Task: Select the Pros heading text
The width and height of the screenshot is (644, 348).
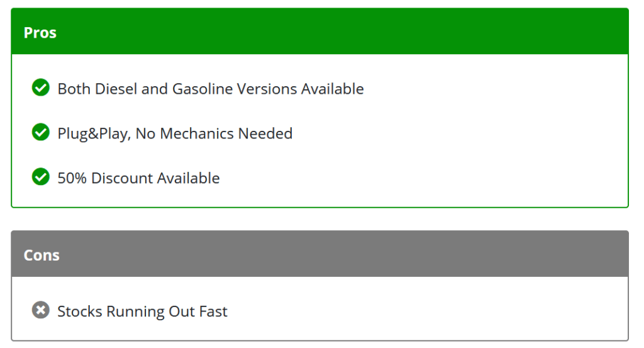Action: point(40,33)
